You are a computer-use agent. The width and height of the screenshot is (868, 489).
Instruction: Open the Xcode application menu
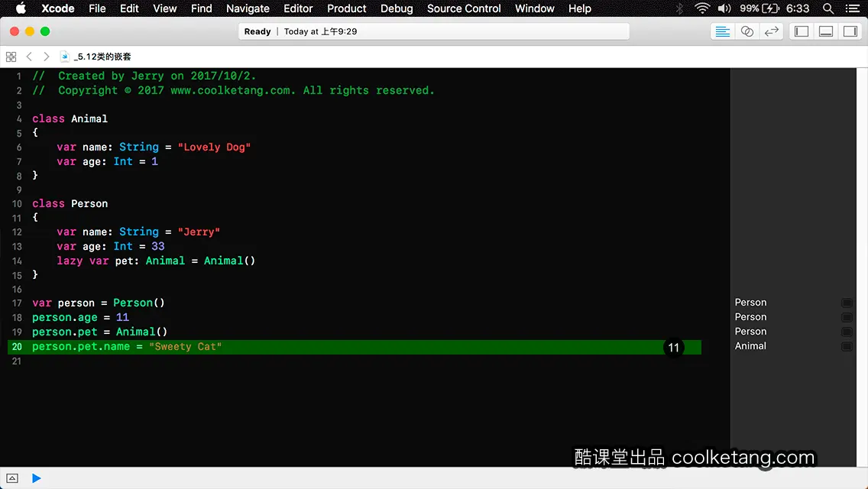point(57,8)
